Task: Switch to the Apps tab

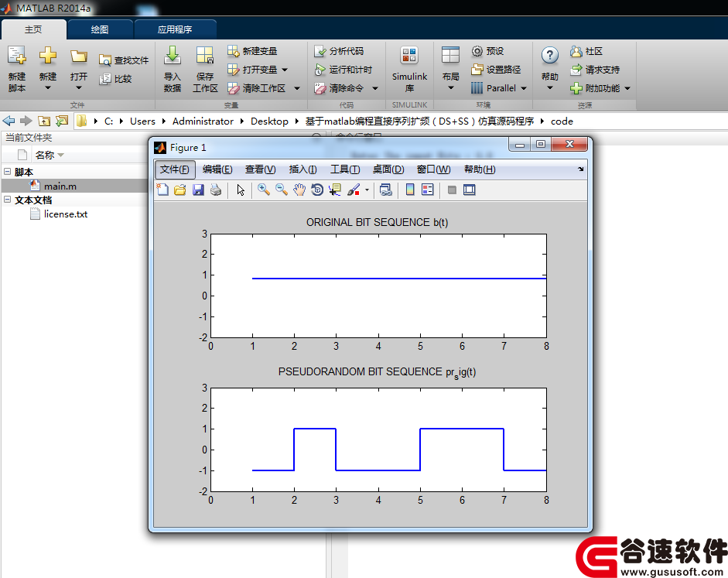Action: (175, 29)
